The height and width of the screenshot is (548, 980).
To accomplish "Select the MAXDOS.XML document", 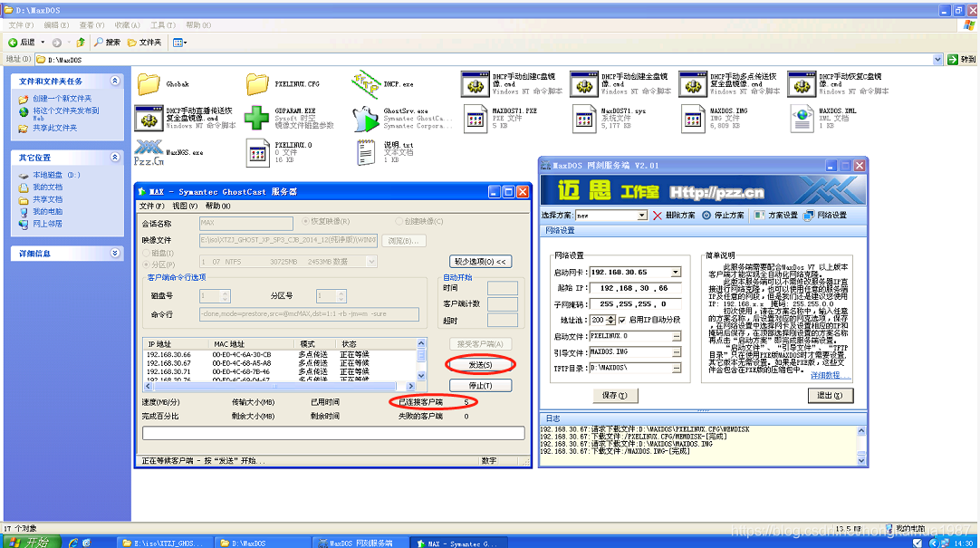I will tap(802, 119).
